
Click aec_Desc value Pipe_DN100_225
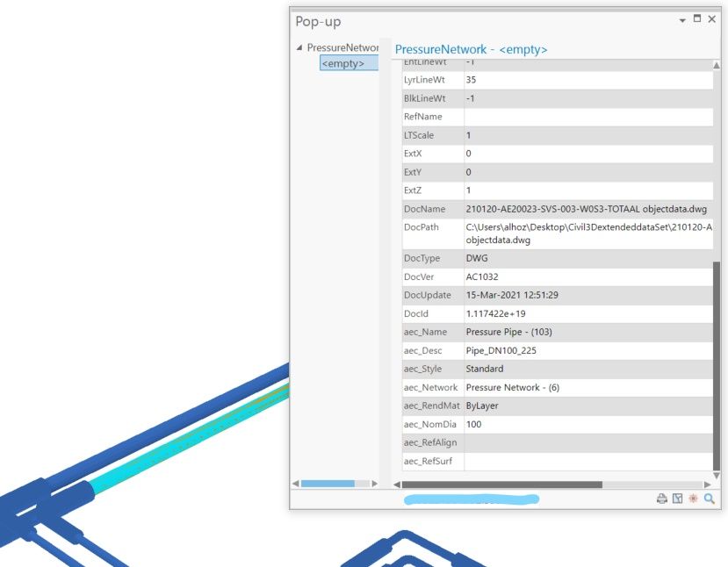[x=501, y=350]
